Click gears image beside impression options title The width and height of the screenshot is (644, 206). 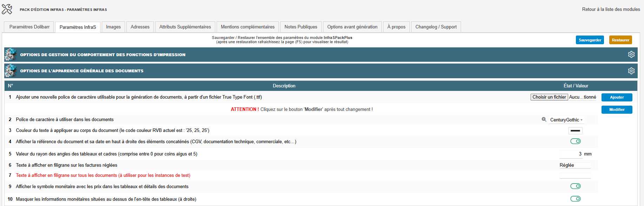[11, 54]
